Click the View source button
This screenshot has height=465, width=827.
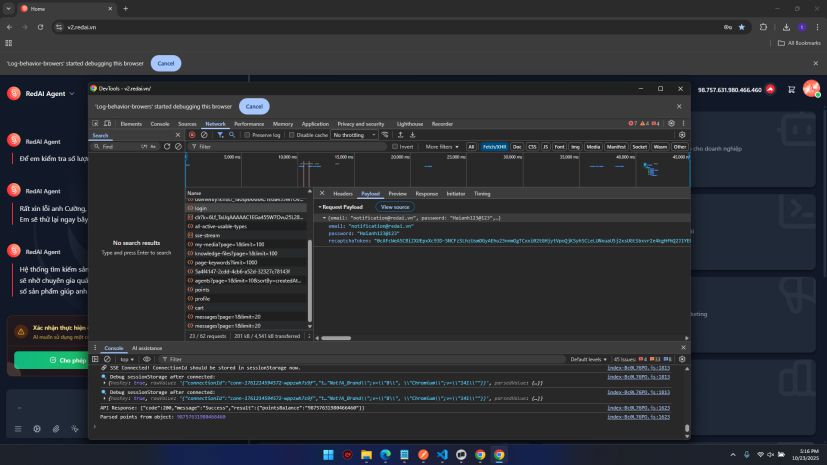tap(394, 206)
